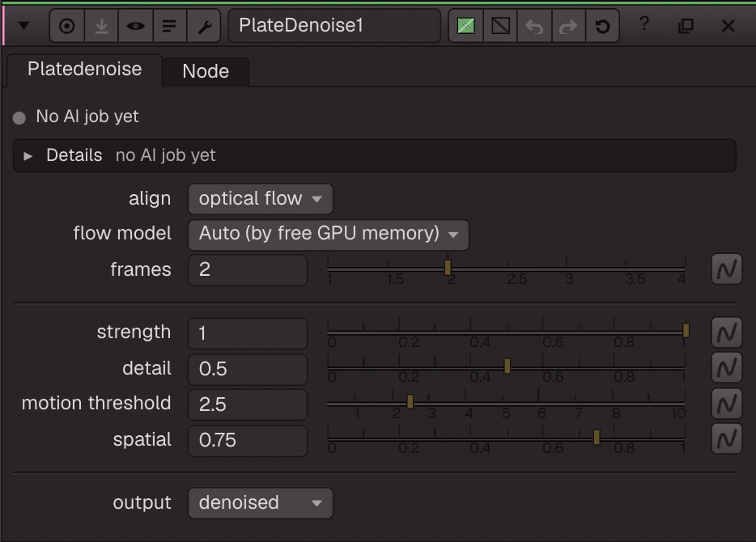Screen dimensions: 756x542
Task: Click the 'motion threshold' label
Action: click(96, 403)
